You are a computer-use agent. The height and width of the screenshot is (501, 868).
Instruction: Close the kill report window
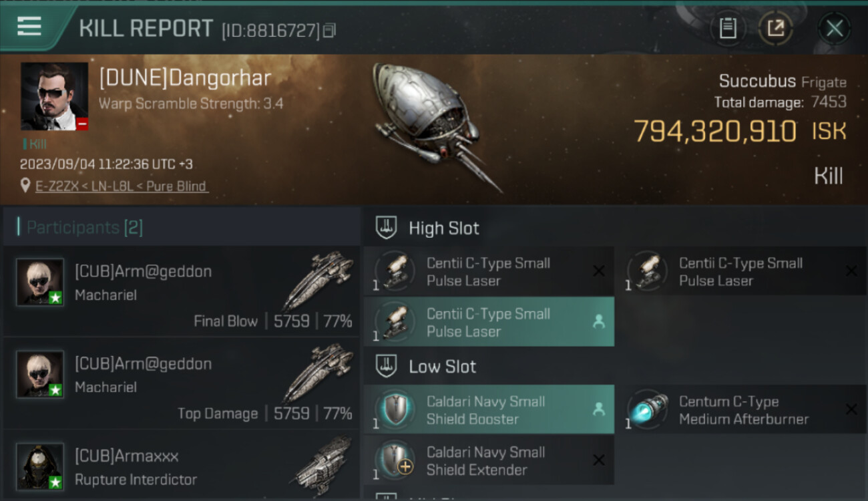coord(835,28)
